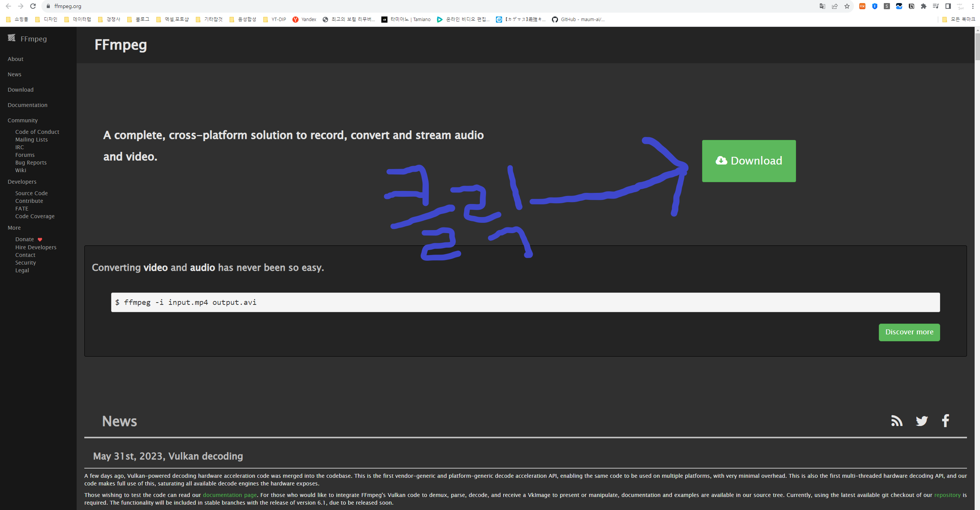Open the 기타잡것 bookmark folder

209,20
